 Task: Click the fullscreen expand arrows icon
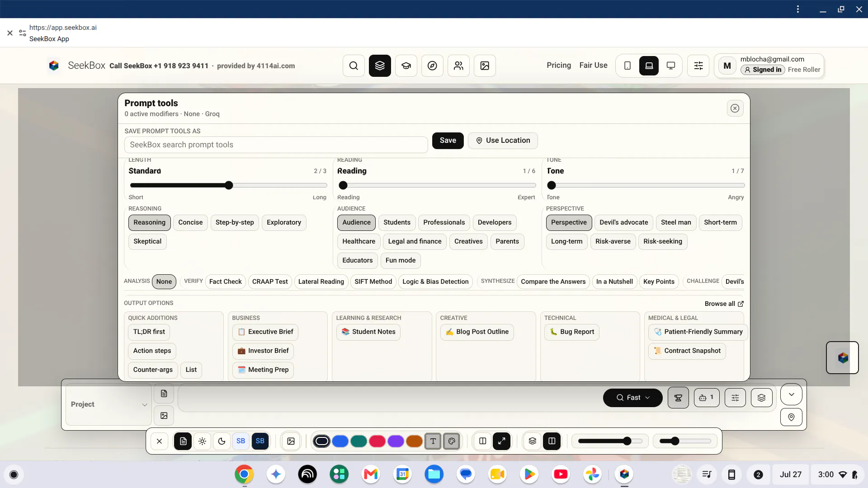click(x=502, y=441)
